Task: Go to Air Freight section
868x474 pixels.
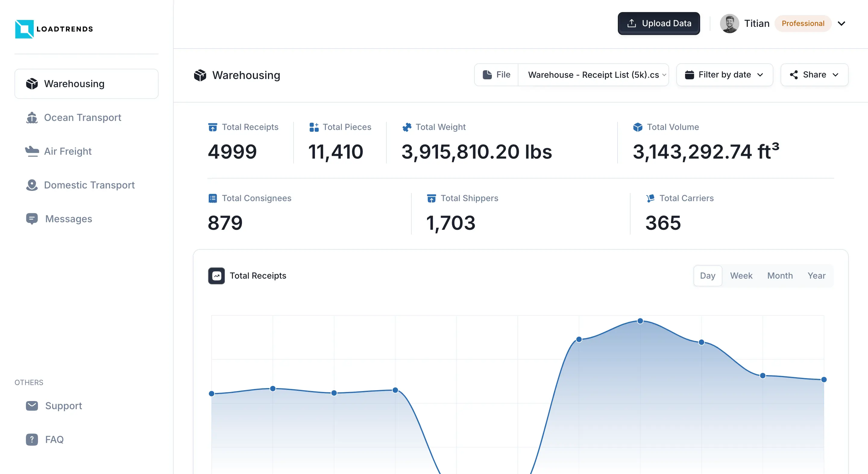Action: [x=86, y=151]
